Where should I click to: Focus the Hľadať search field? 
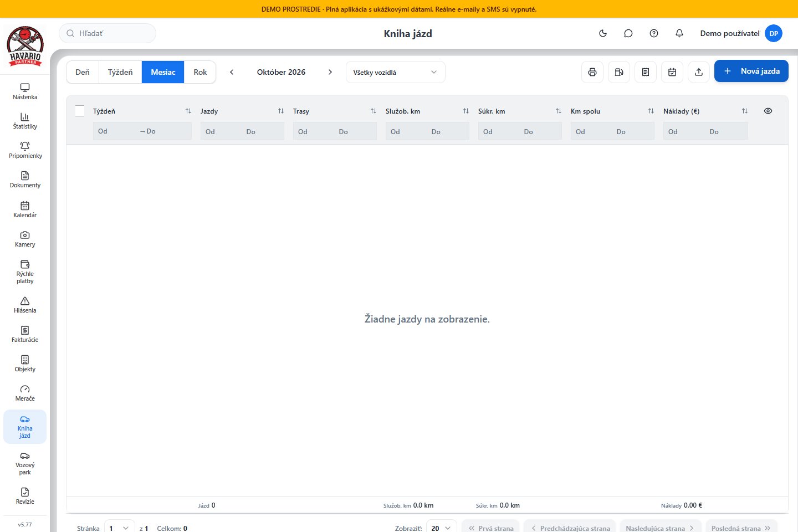(x=108, y=33)
